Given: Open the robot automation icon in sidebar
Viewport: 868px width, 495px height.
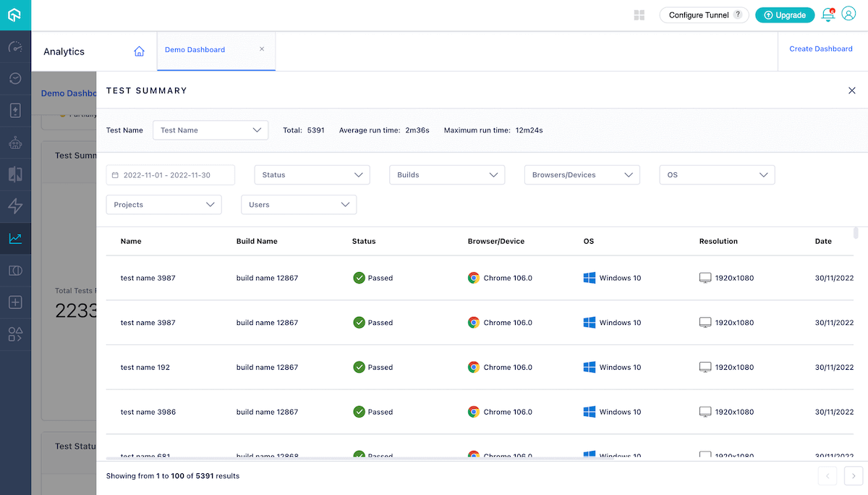Looking at the screenshot, I should point(15,143).
